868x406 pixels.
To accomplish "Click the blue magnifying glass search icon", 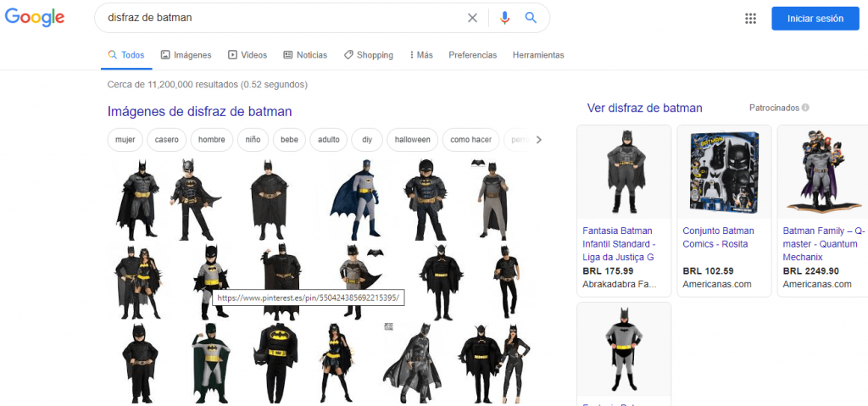I will pos(531,18).
